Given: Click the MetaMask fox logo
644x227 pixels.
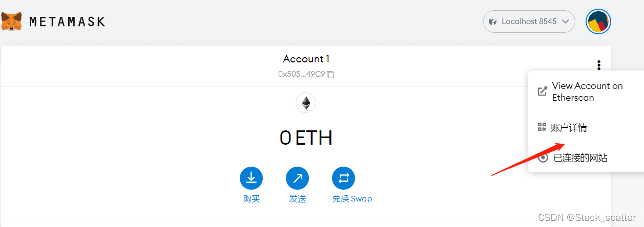Looking at the screenshot, I should pos(11,21).
